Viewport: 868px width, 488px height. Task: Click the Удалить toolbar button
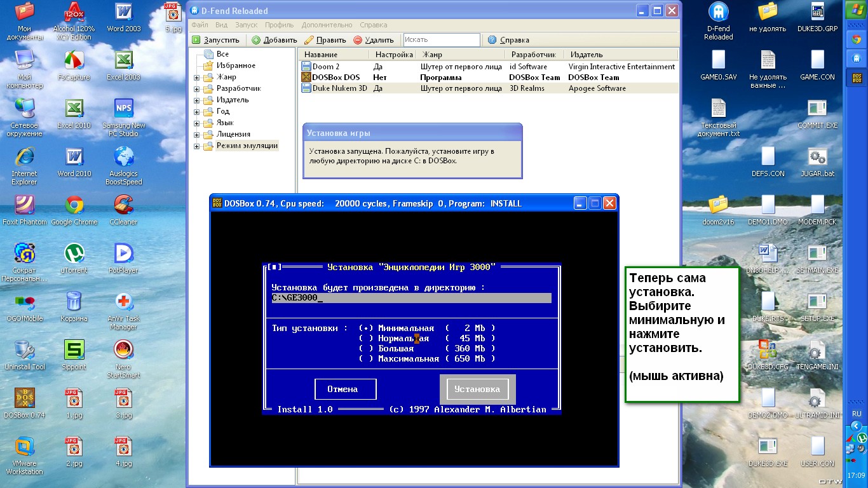pos(374,40)
